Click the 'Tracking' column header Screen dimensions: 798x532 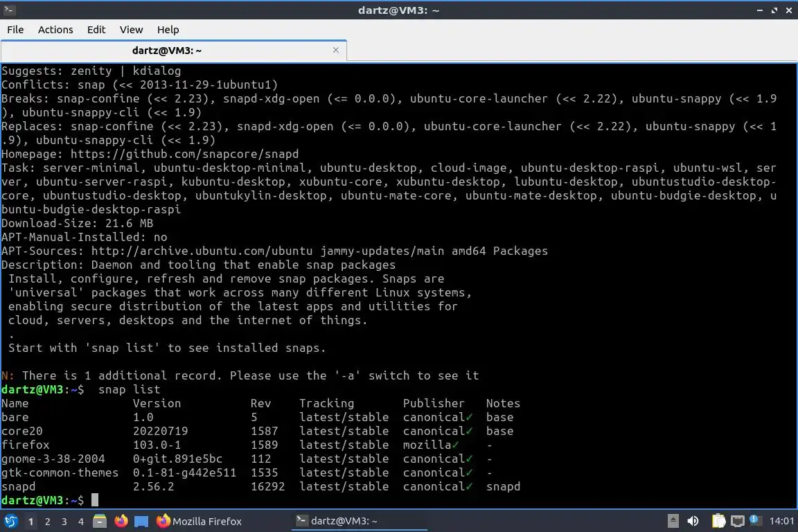coord(327,404)
